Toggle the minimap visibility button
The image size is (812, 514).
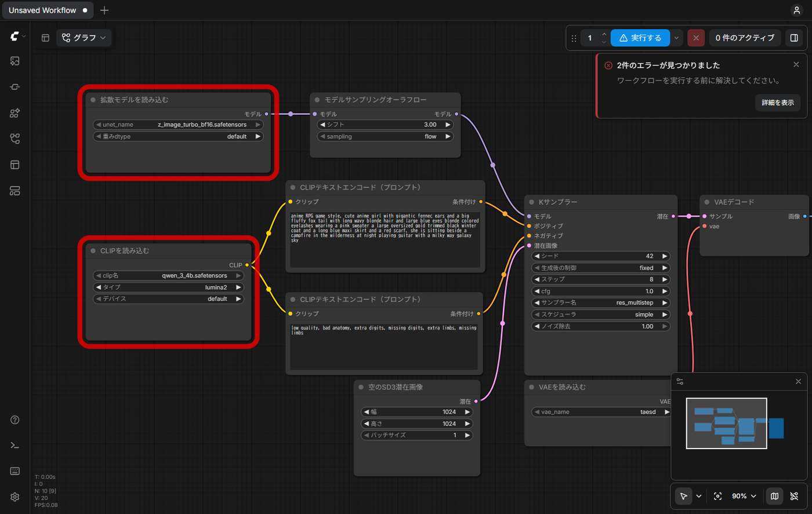pyautogui.click(x=774, y=496)
